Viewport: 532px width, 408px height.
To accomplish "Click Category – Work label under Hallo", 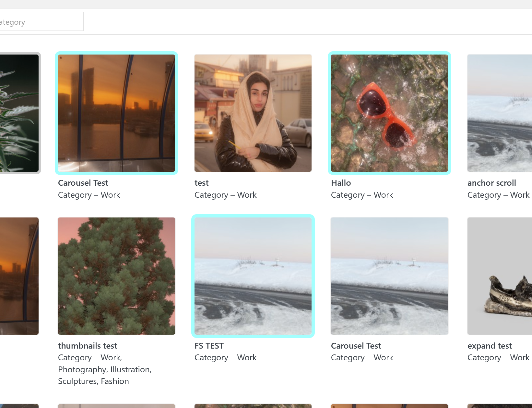I will pyautogui.click(x=362, y=195).
